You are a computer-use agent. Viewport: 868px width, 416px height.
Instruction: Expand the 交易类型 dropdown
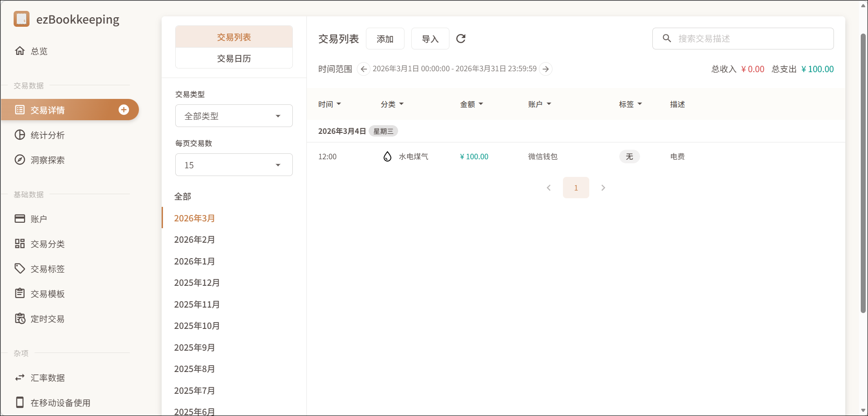(234, 116)
